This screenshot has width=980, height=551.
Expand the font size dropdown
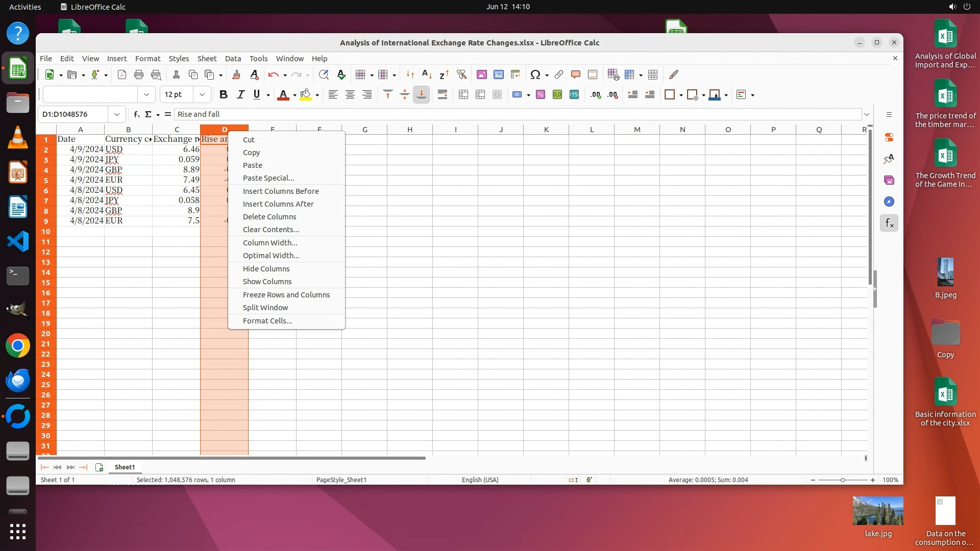202,94
